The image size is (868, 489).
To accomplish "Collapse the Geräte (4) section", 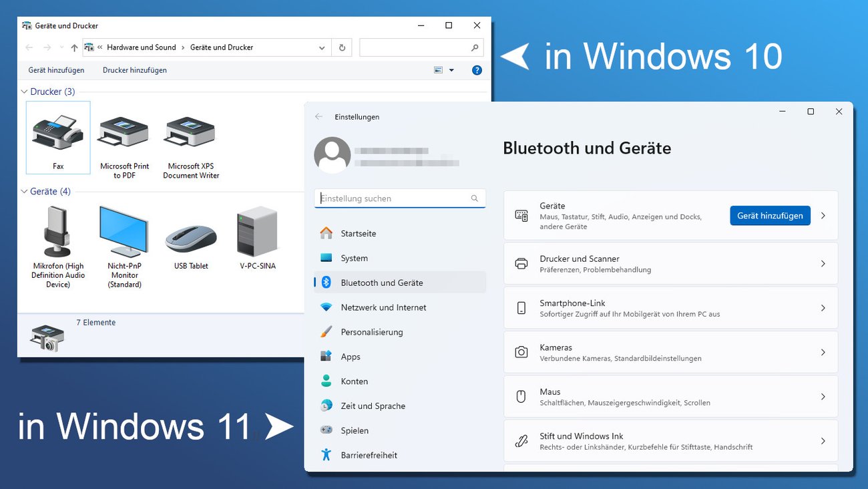I will coord(25,191).
